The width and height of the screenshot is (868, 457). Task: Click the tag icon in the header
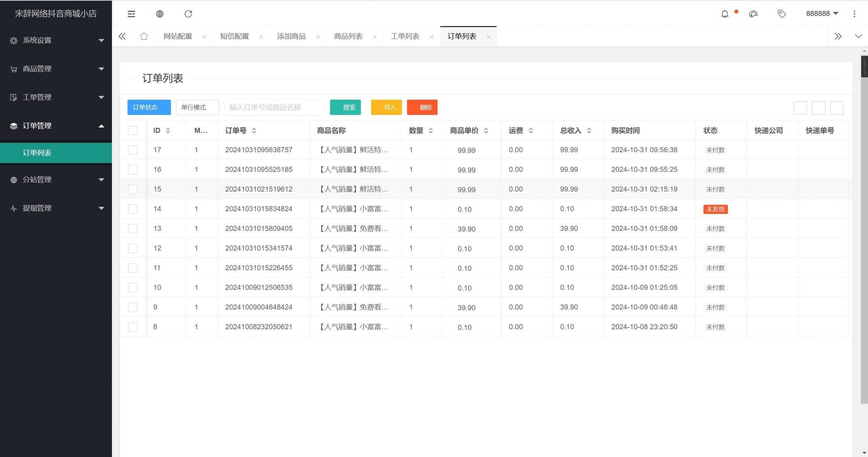781,14
